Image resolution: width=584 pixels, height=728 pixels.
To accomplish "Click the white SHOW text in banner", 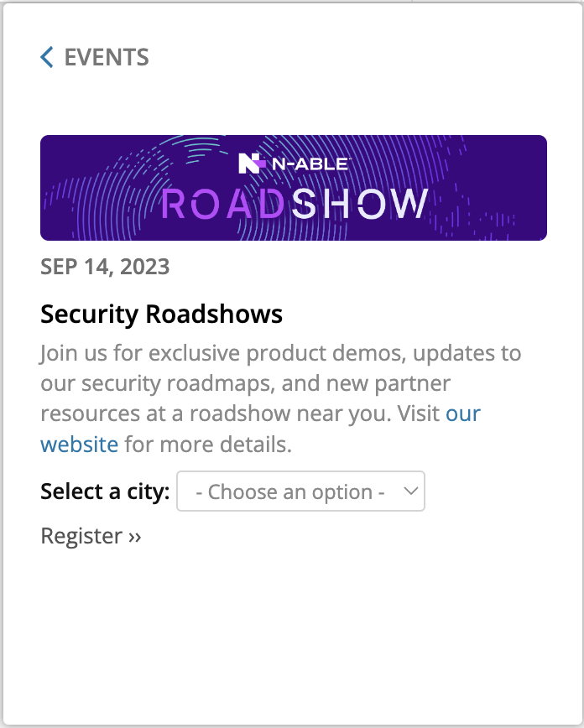I will click(360, 203).
